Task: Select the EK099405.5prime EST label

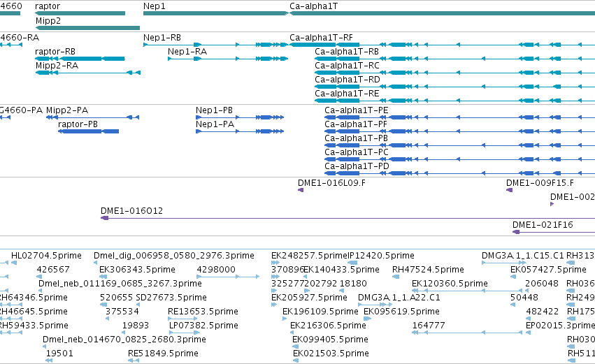Action: [x=330, y=340]
